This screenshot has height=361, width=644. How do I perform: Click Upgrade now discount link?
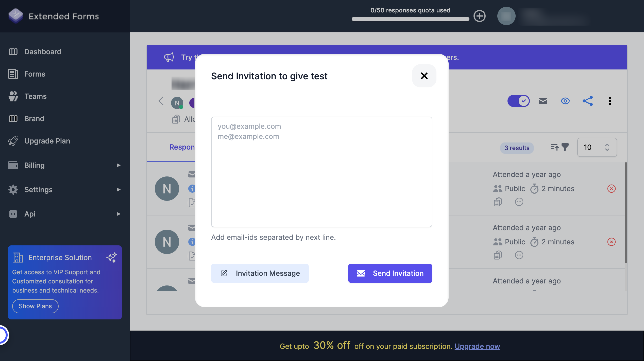point(477,346)
